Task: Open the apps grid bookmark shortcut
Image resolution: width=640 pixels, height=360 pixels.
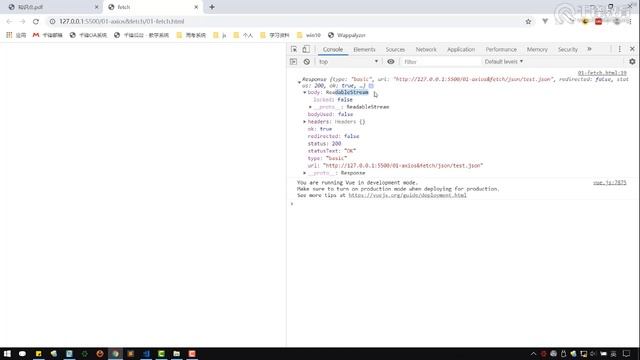Action: [16, 35]
